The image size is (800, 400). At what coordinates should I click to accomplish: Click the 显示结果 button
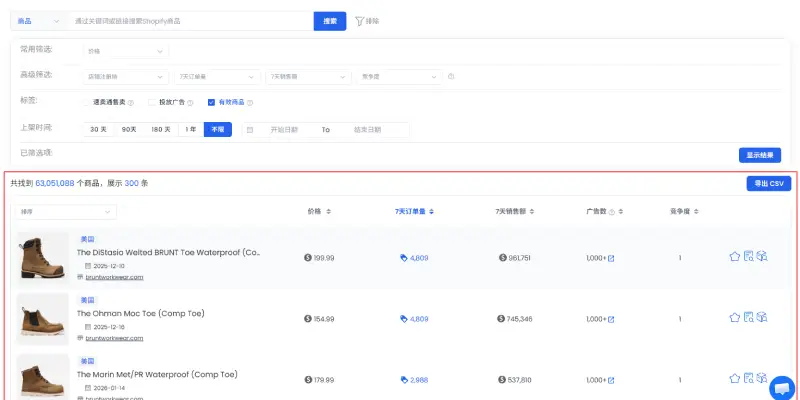coord(760,155)
